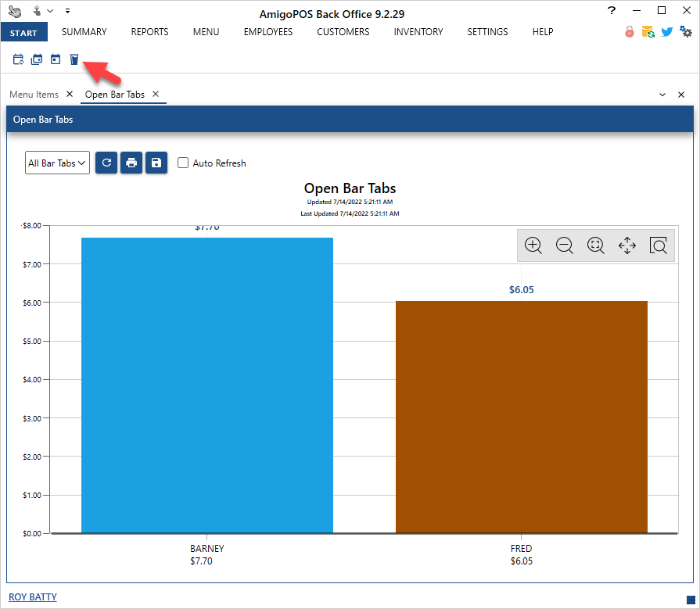Activate the chart pan arrows tool
The height and width of the screenshot is (609, 700).
pyautogui.click(x=627, y=245)
